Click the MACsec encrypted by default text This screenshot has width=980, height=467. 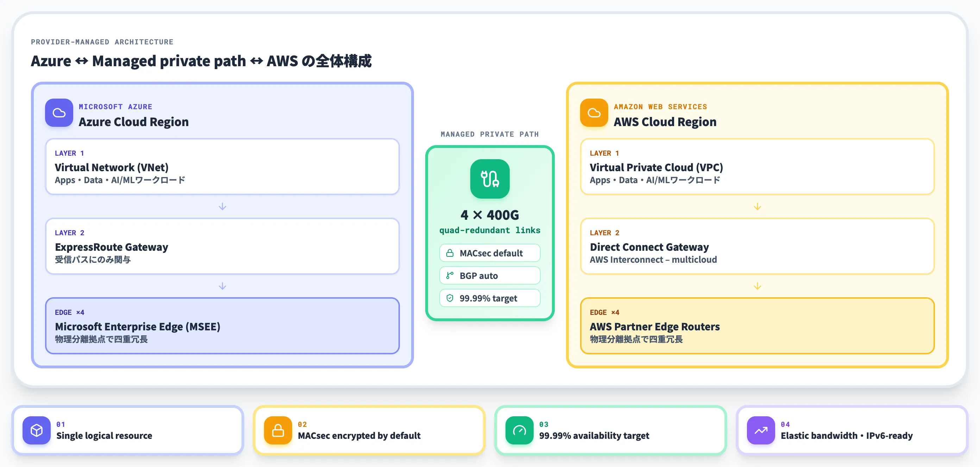point(359,436)
